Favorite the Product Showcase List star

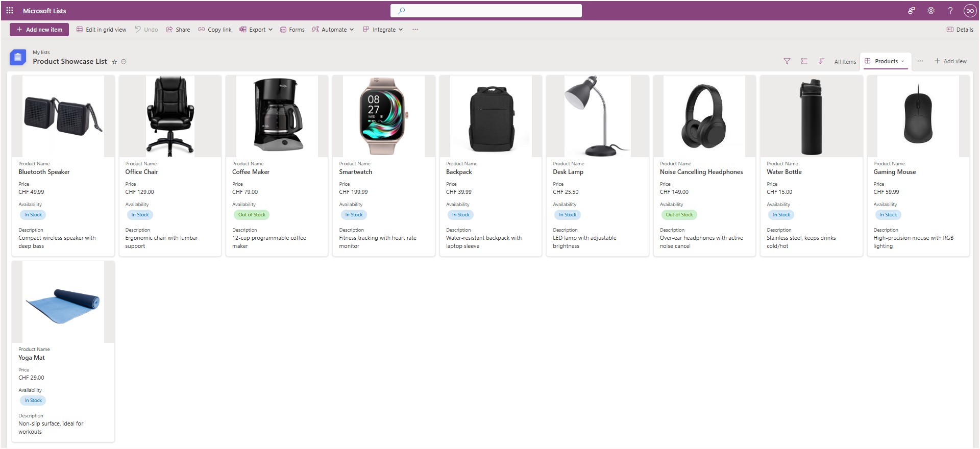click(x=114, y=62)
